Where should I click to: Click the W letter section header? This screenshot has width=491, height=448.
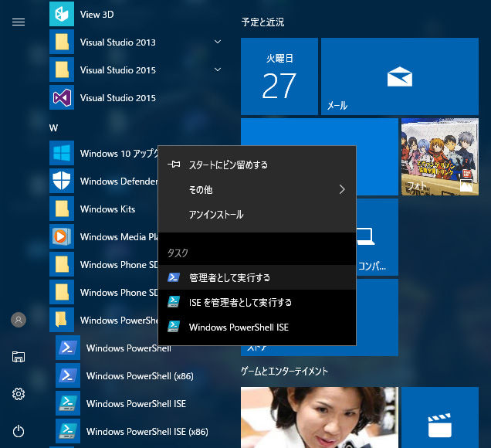(x=53, y=127)
